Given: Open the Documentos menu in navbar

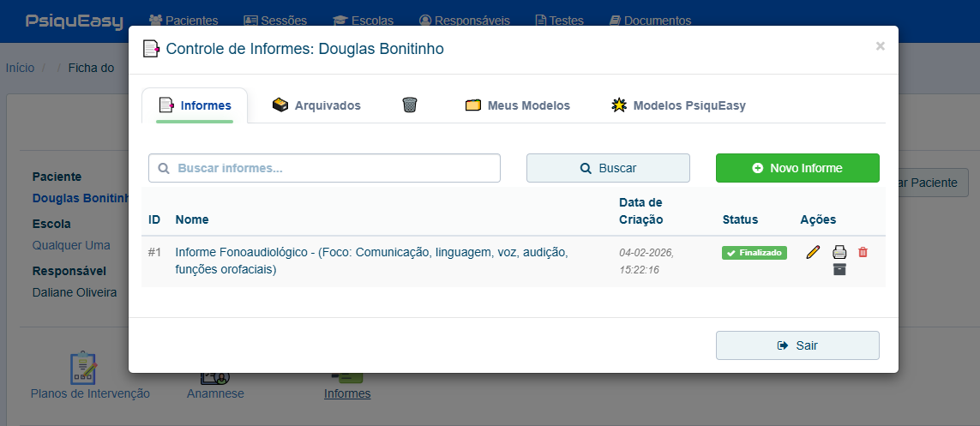Looking at the screenshot, I should (x=650, y=21).
